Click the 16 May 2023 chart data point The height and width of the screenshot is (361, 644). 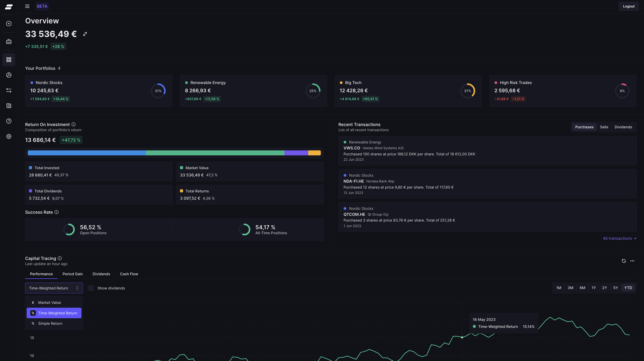coord(462,337)
